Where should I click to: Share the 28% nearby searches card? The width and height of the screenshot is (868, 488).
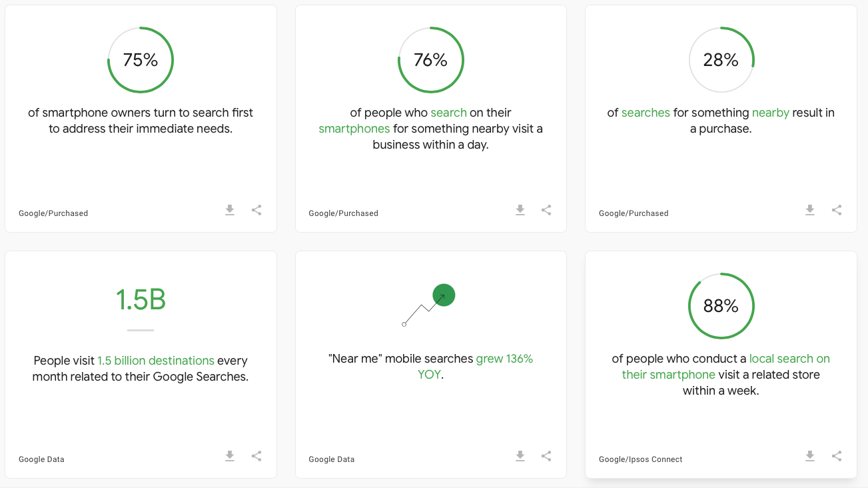click(837, 210)
